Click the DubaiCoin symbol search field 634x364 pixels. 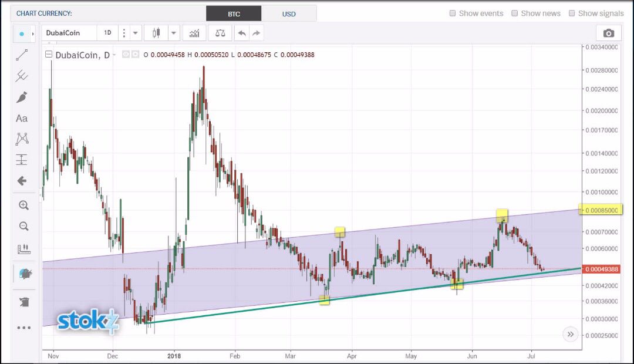pyautogui.click(x=69, y=33)
